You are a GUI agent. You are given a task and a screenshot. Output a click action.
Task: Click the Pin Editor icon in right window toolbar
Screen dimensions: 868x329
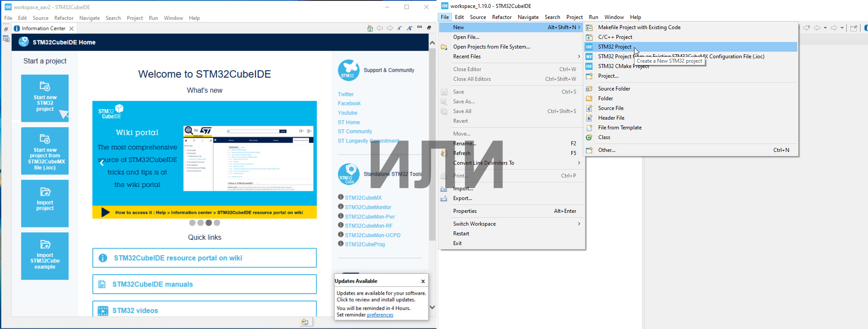[x=854, y=28]
